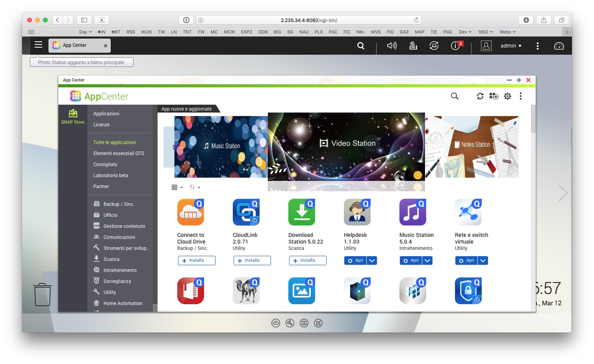
Task: Open background tasks stack icon
Action: tap(413, 46)
